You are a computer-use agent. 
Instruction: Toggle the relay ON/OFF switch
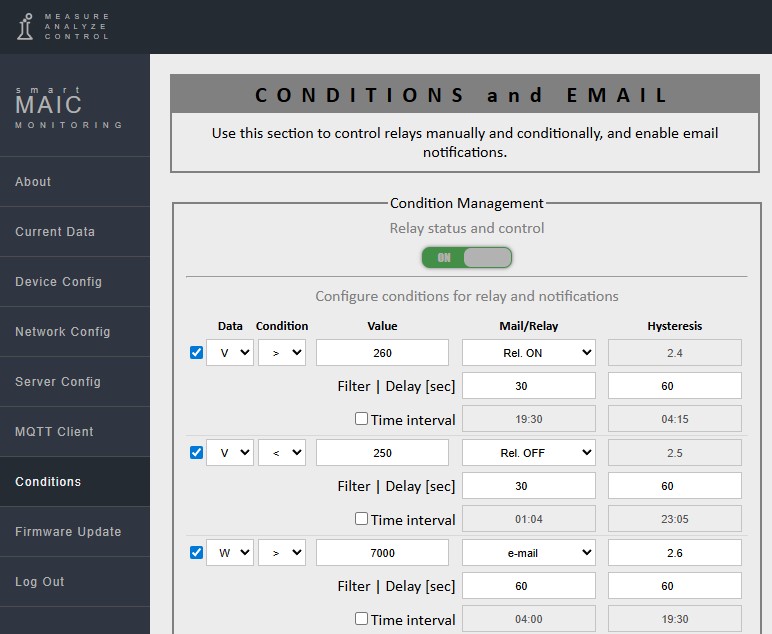(x=467, y=257)
